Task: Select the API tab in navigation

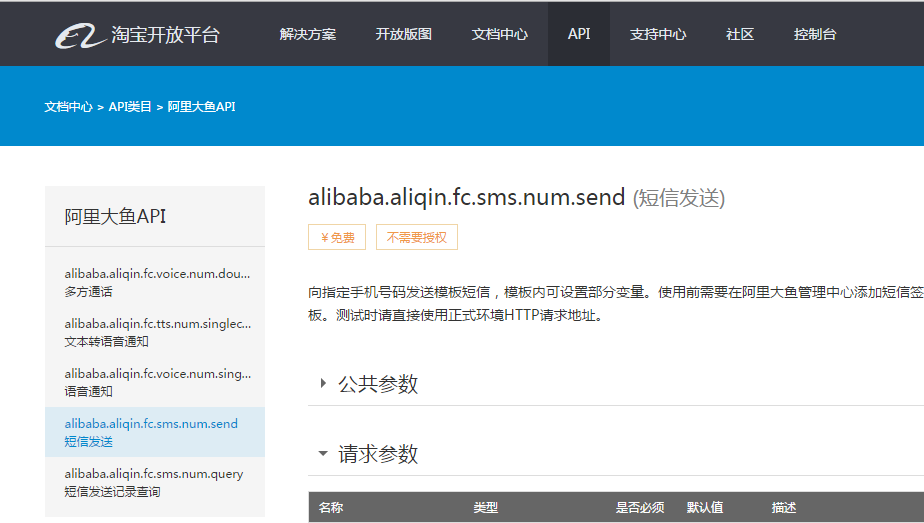Action: [579, 34]
